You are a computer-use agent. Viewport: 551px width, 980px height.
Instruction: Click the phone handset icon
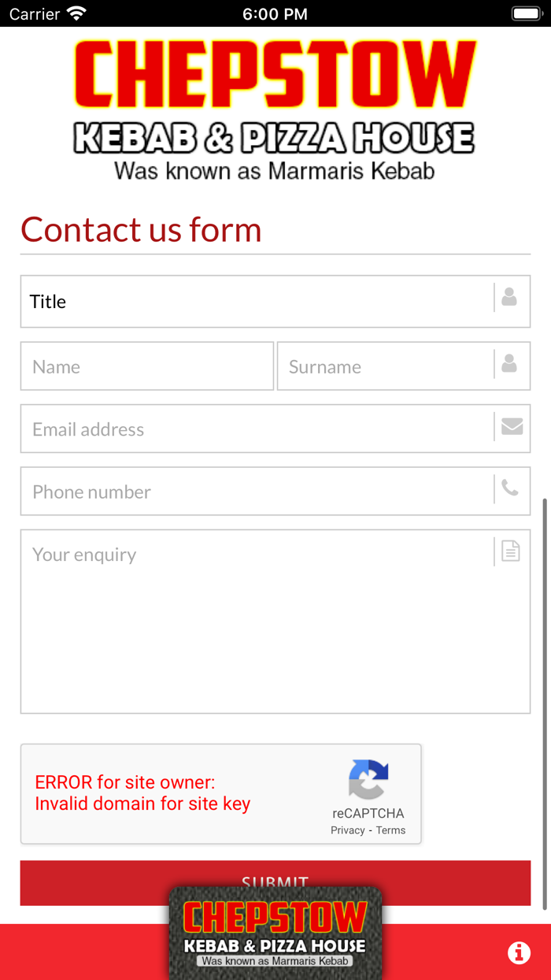tap(510, 488)
